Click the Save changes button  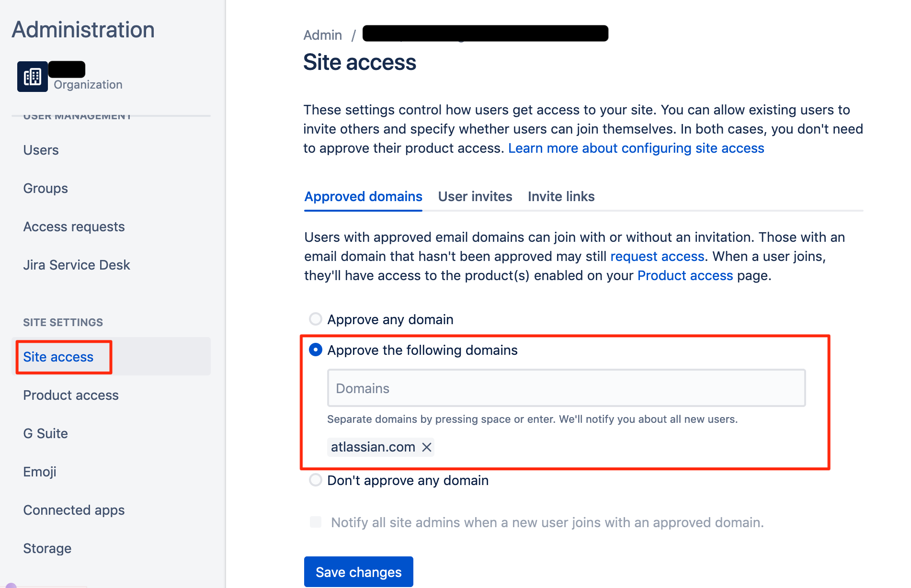pos(359,572)
